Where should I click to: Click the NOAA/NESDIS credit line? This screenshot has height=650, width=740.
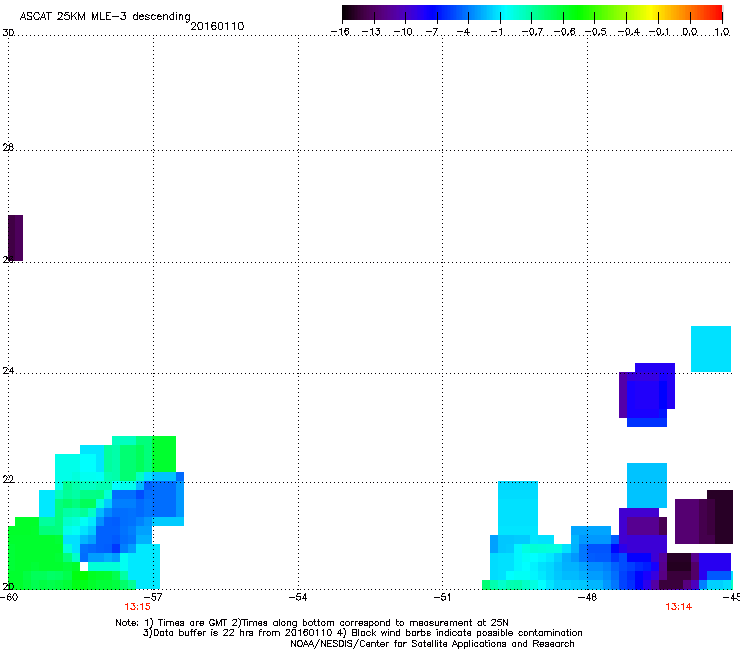pyautogui.click(x=432, y=644)
